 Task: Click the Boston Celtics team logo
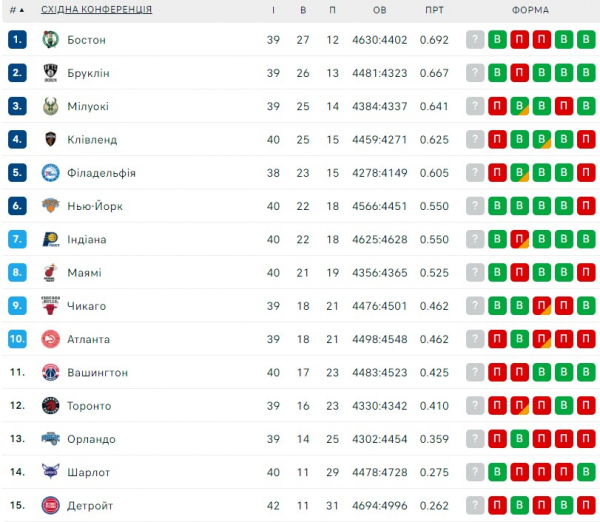tap(51, 40)
